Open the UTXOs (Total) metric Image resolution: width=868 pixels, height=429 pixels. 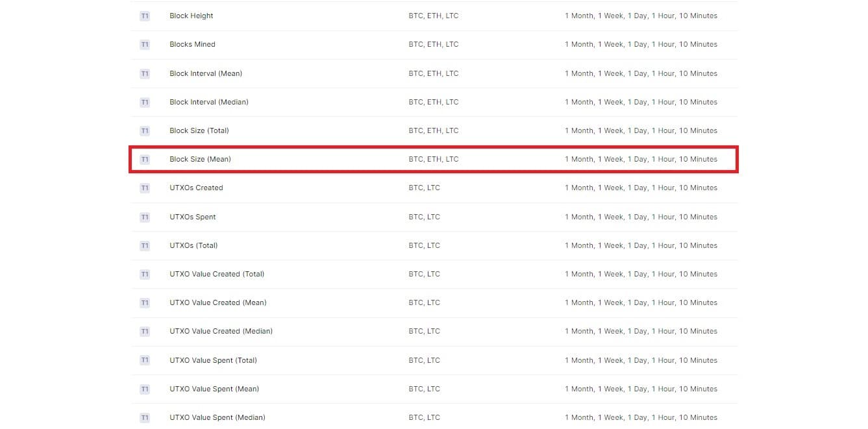193,246
